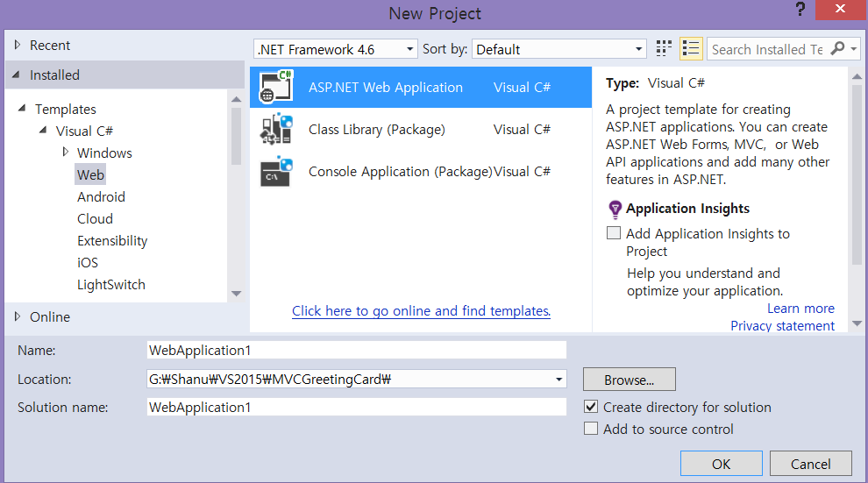
Task: Uncheck Create directory for solution
Action: (x=591, y=407)
